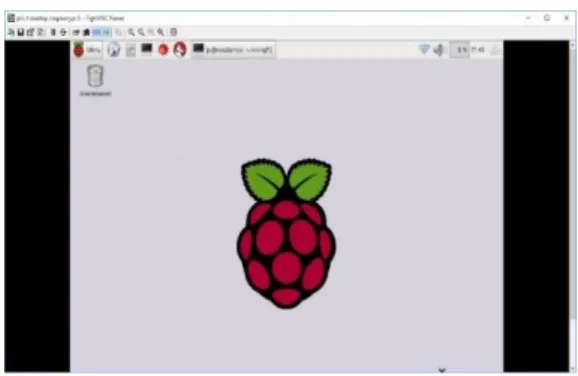
Task: Open the connection options toolbar icon
Action: (31, 32)
